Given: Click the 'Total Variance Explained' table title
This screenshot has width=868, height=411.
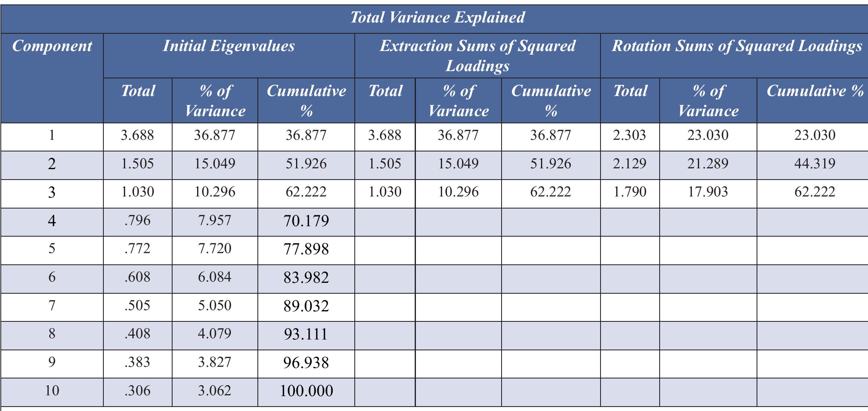Looking at the screenshot, I should 437,17.
